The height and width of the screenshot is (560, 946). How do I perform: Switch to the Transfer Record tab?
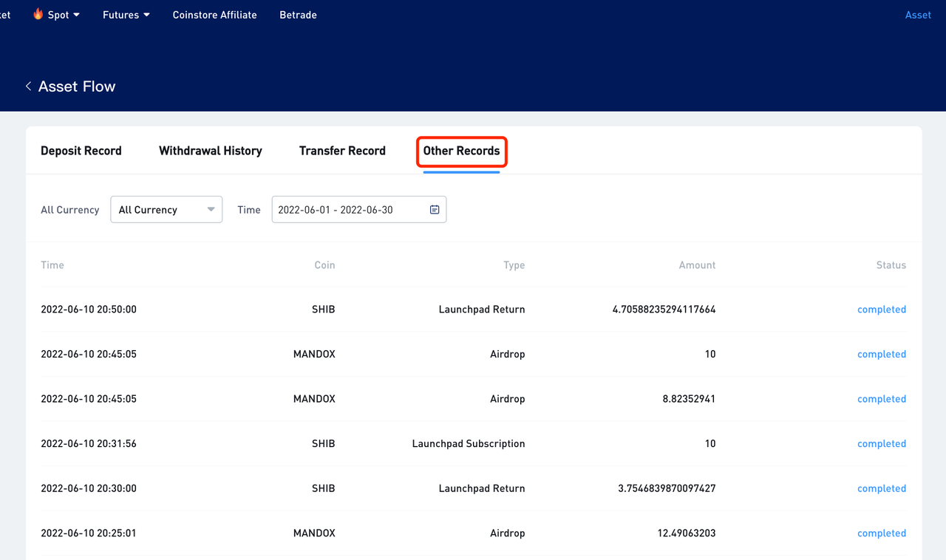(x=342, y=151)
